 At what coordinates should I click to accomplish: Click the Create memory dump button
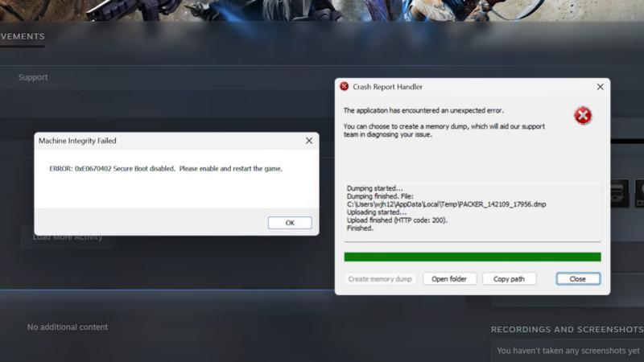click(x=380, y=278)
